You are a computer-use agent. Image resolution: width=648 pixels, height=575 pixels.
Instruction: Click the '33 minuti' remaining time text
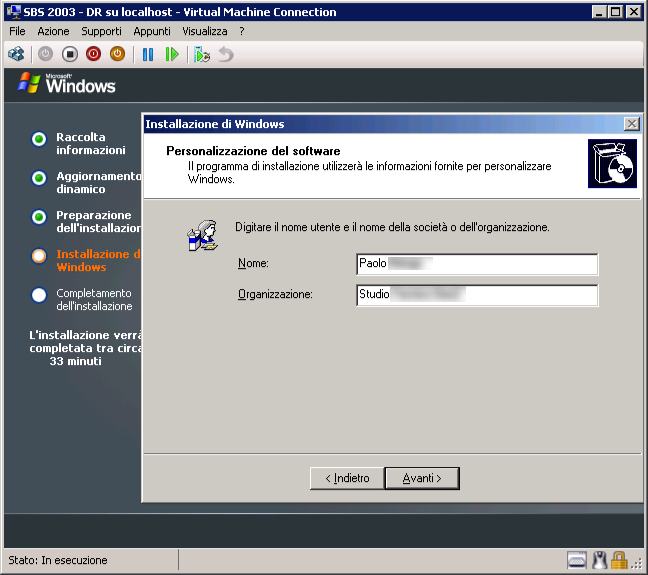click(75, 361)
